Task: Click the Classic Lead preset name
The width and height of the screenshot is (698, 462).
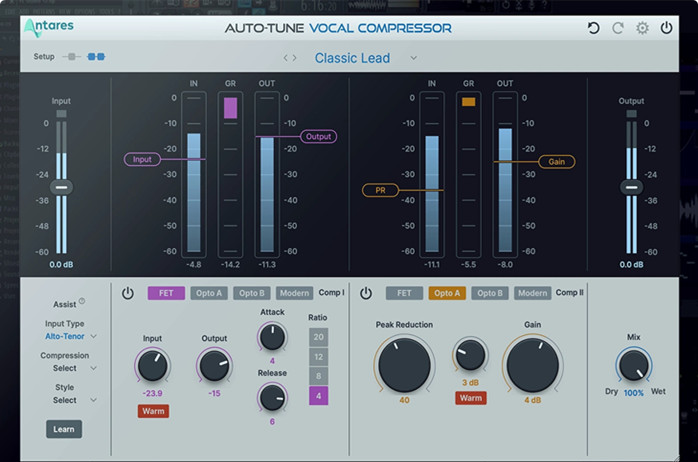Action: [352, 58]
